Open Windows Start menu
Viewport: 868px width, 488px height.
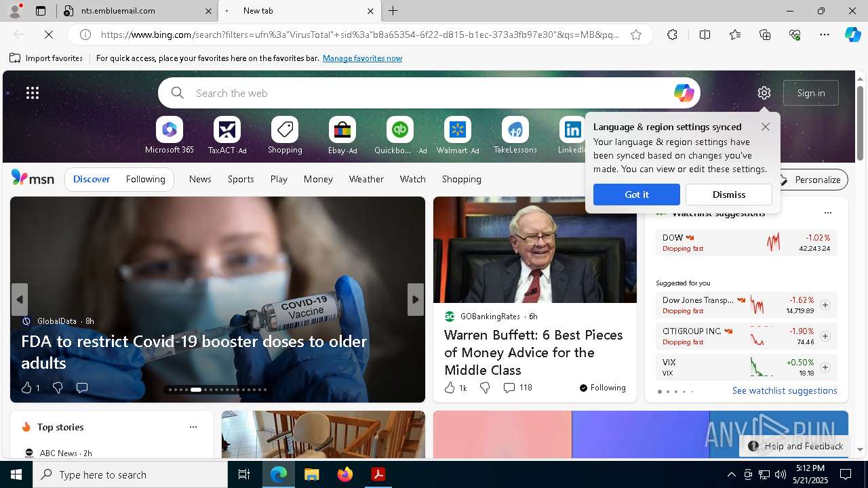pyautogui.click(x=16, y=474)
